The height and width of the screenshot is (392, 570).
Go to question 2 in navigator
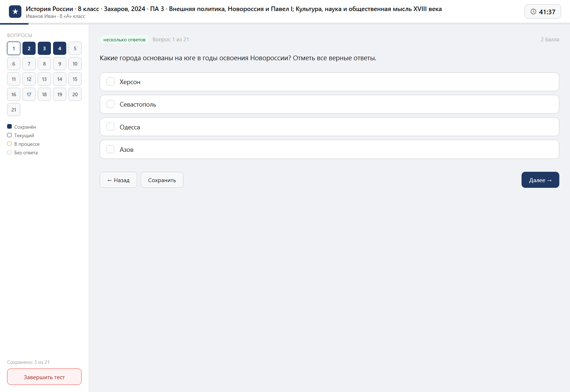[x=29, y=48]
